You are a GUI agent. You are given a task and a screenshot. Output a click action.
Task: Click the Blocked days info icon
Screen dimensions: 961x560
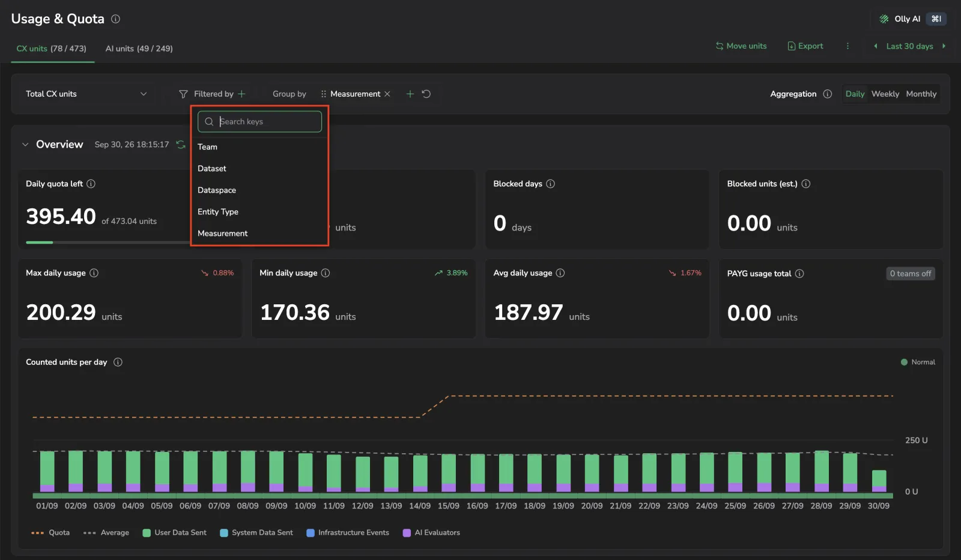pyautogui.click(x=551, y=184)
